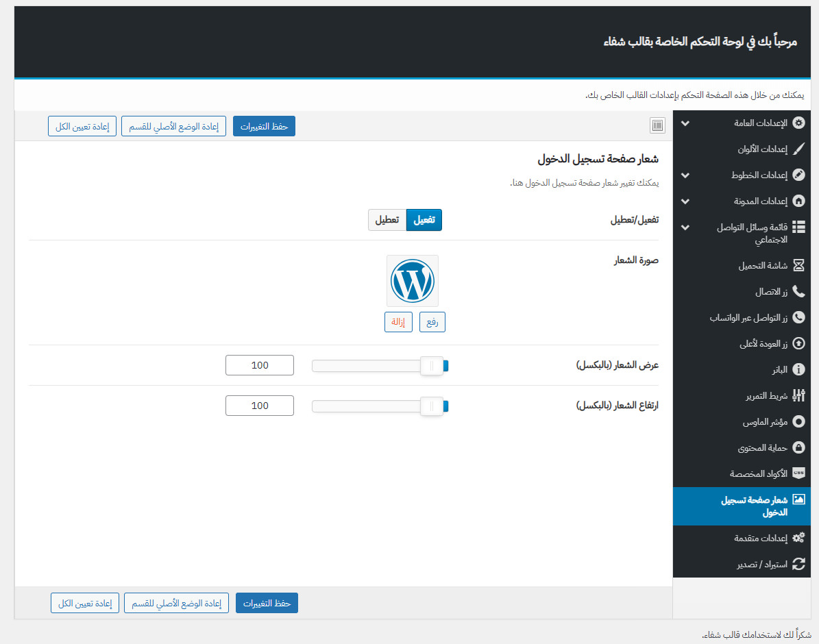Click the up-arrow icon for زر العودة لأعلى
This screenshot has height=644, width=819.
point(798,344)
